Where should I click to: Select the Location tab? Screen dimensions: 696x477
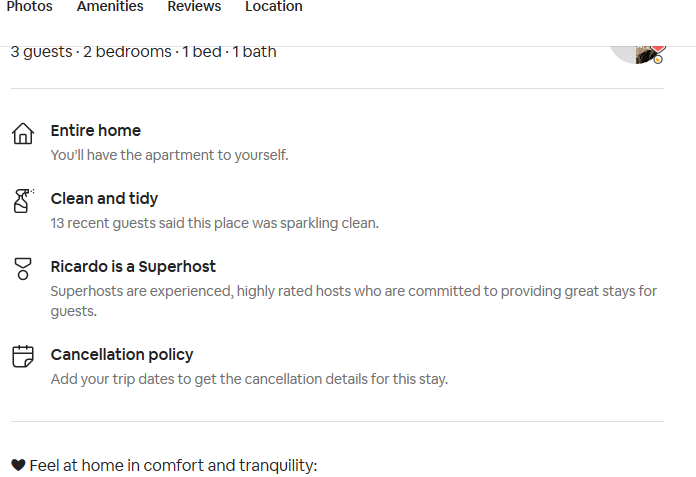tap(274, 7)
